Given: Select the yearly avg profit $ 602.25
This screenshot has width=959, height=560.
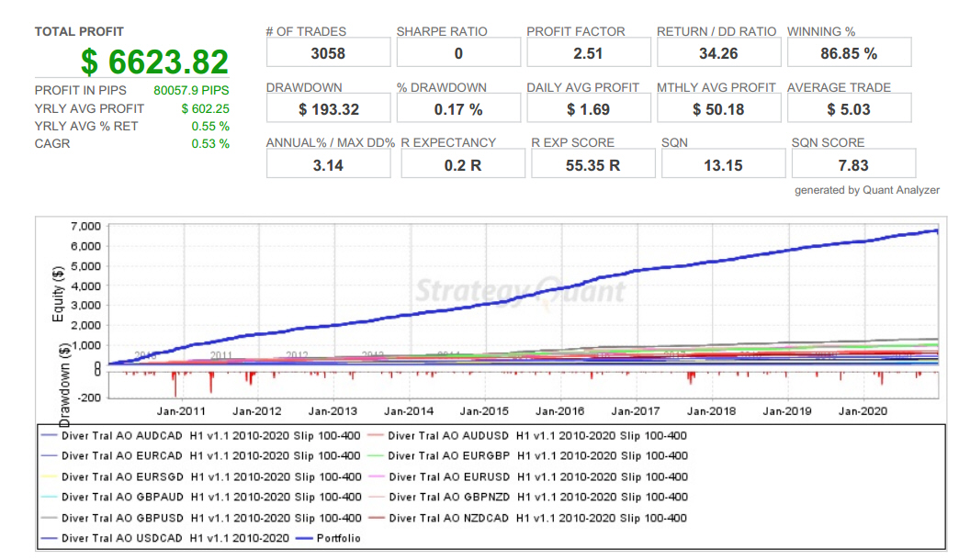Looking at the screenshot, I should point(205,109).
